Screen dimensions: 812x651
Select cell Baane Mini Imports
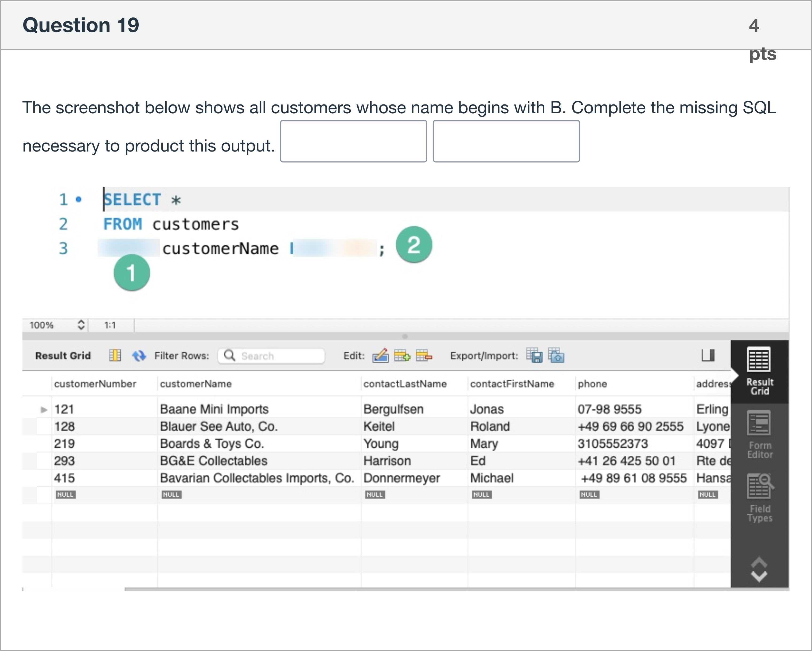[214, 409]
